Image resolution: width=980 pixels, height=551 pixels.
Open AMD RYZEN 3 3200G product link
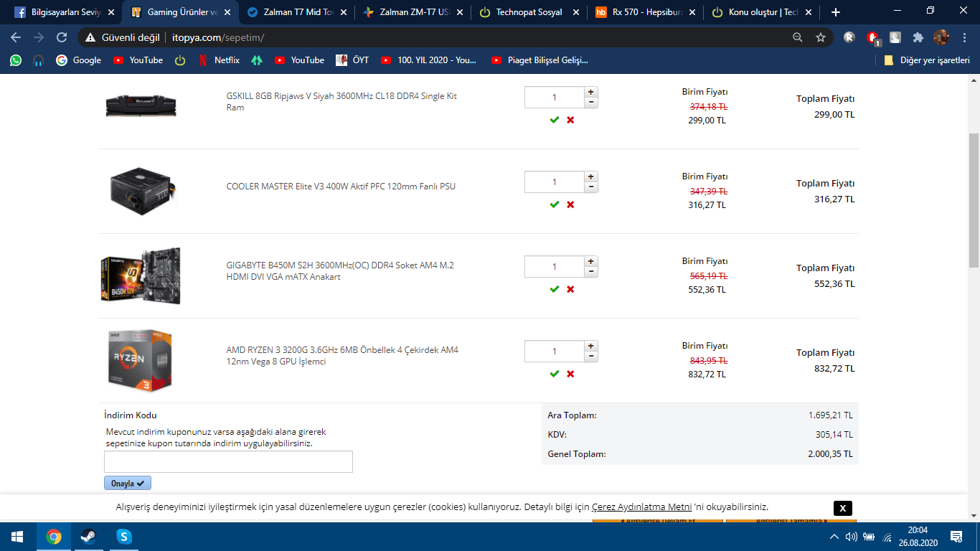point(342,356)
